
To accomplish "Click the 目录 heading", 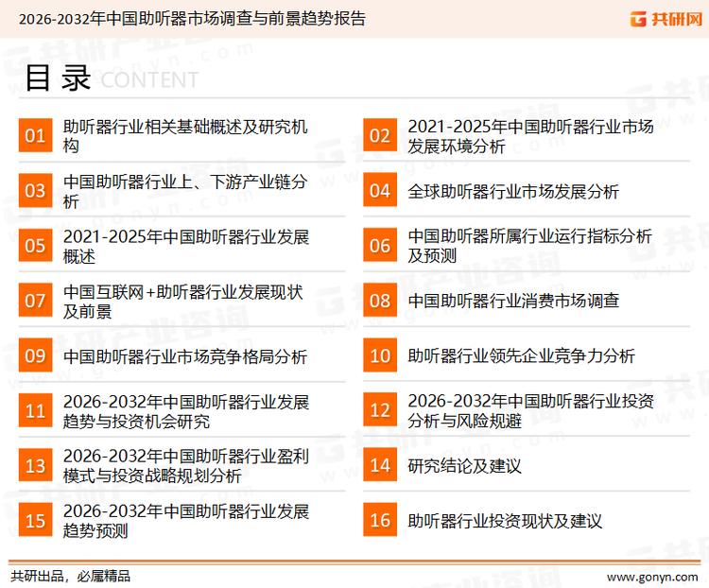I will tap(59, 78).
